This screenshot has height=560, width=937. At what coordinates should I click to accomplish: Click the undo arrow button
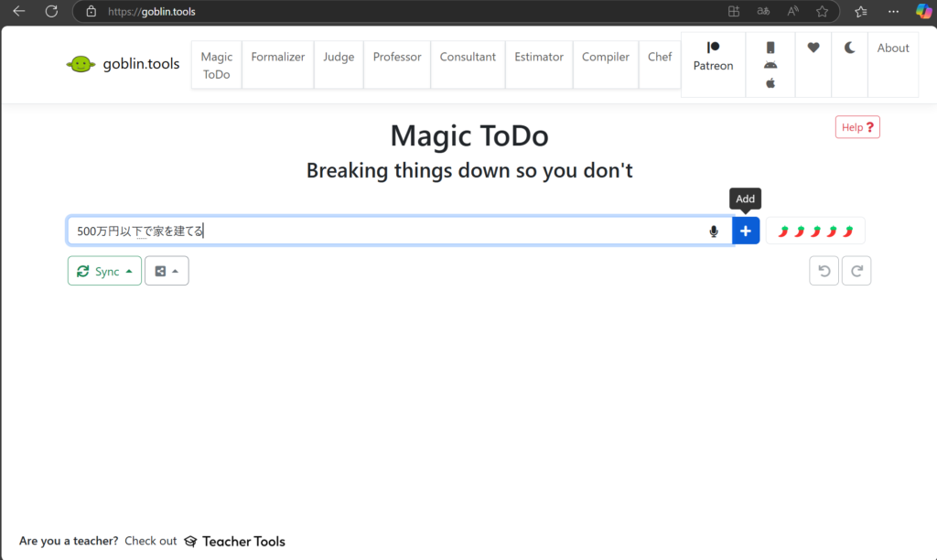[824, 271]
